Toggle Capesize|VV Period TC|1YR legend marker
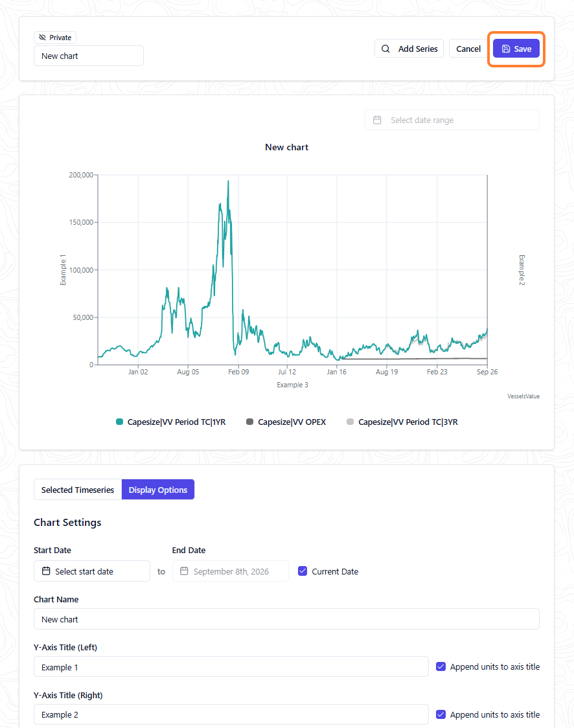Image resolution: width=574 pixels, height=728 pixels. click(x=119, y=422)
